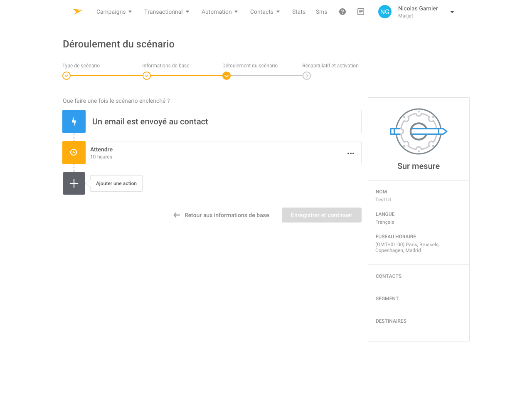Go to the Stats page
532x413 pixels.
[299, 12]
